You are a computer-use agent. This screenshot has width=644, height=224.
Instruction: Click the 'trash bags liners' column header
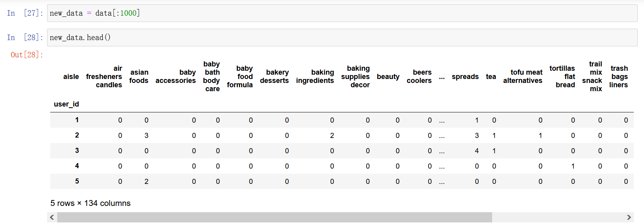click(x=618, y=77)
